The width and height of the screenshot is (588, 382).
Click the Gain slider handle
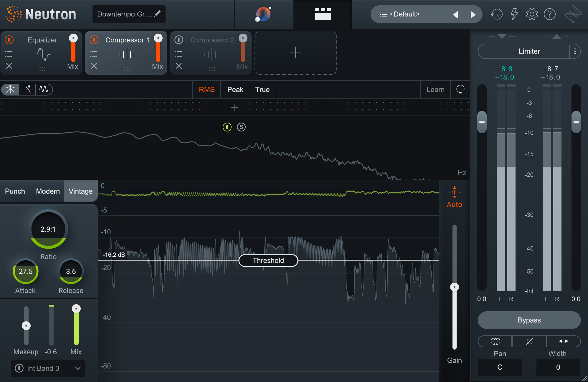455,287
